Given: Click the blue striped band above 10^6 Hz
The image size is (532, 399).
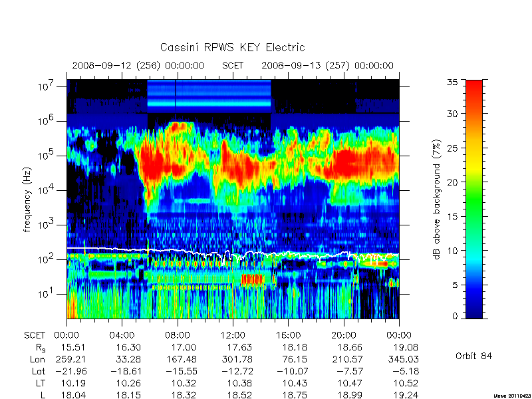Looking at the screenshot, I should 209,96.
